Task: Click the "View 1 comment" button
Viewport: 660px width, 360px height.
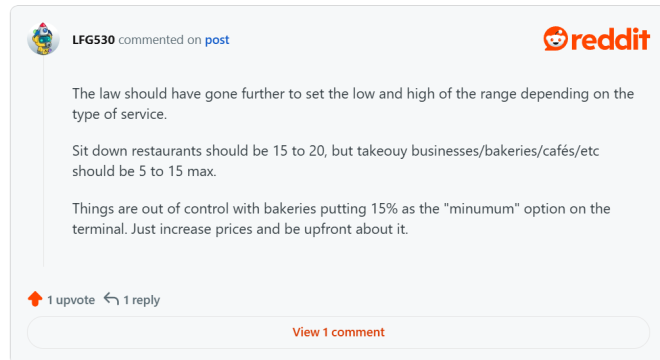Action: pyautogui.click(x=338, y=332)
